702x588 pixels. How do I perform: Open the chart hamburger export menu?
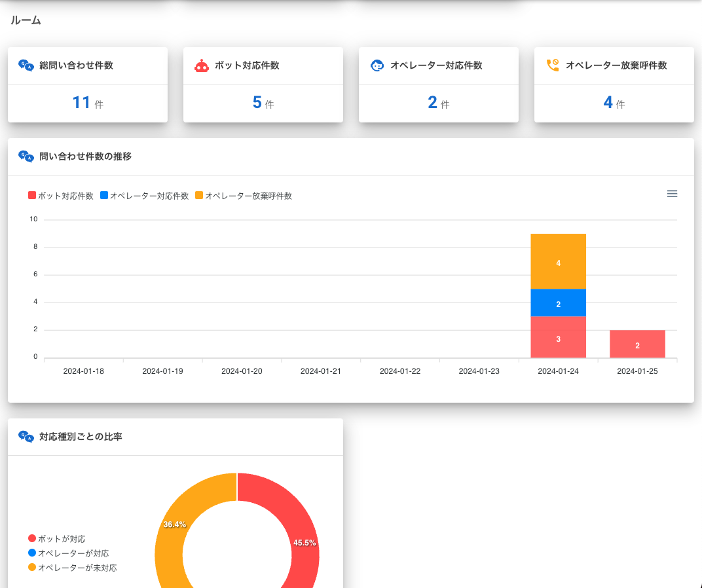tap(672, 194)
